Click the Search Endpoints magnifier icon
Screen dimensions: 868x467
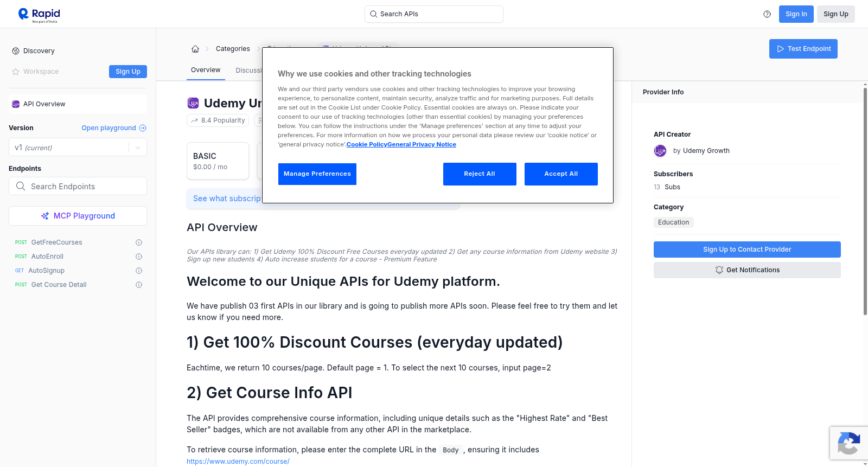21,186
